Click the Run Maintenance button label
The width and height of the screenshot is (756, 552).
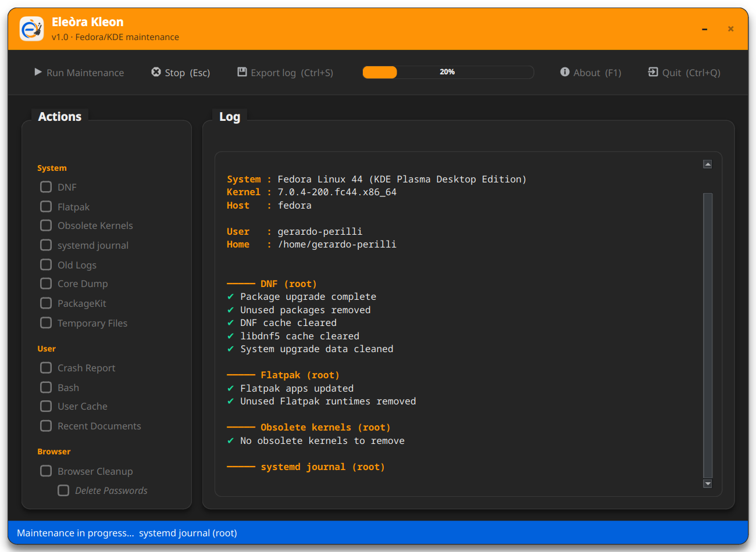pyautogui.click(x=85, y=73)
